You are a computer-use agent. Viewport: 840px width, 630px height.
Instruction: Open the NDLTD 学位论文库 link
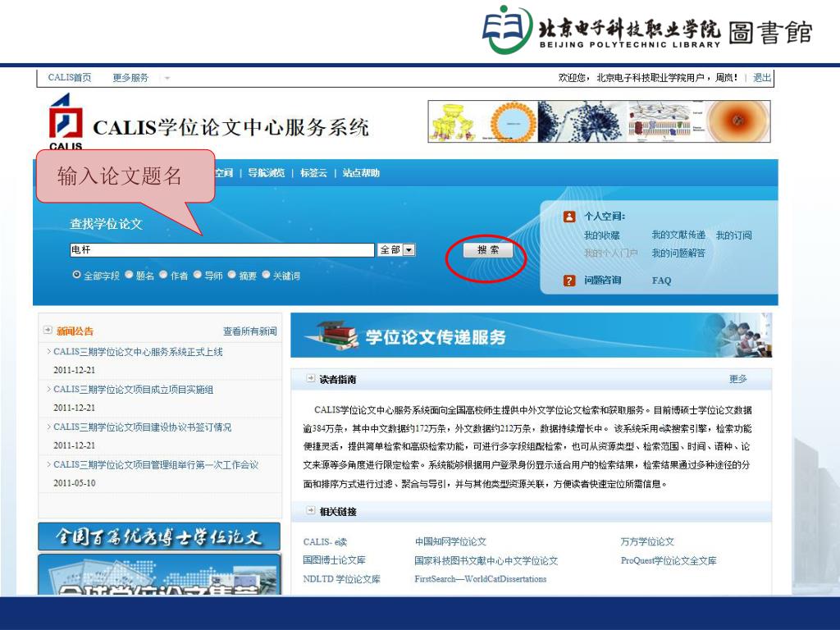[x=341, y=578]
